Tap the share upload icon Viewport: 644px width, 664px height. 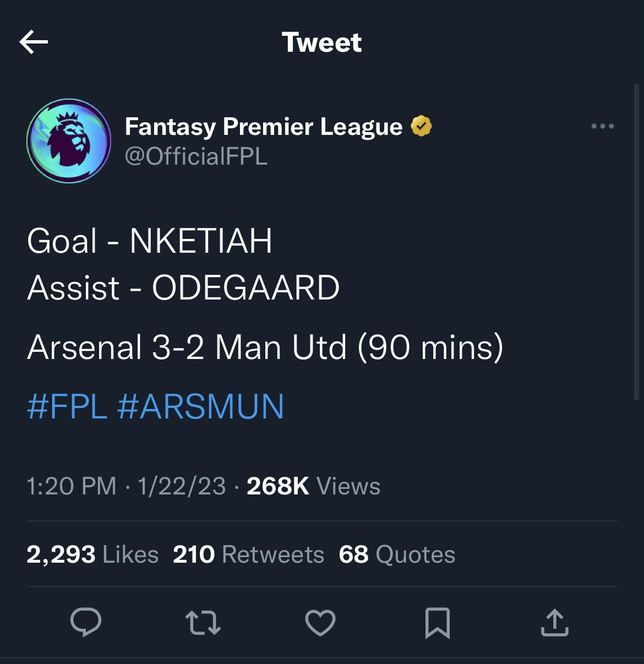pos(554,623)
